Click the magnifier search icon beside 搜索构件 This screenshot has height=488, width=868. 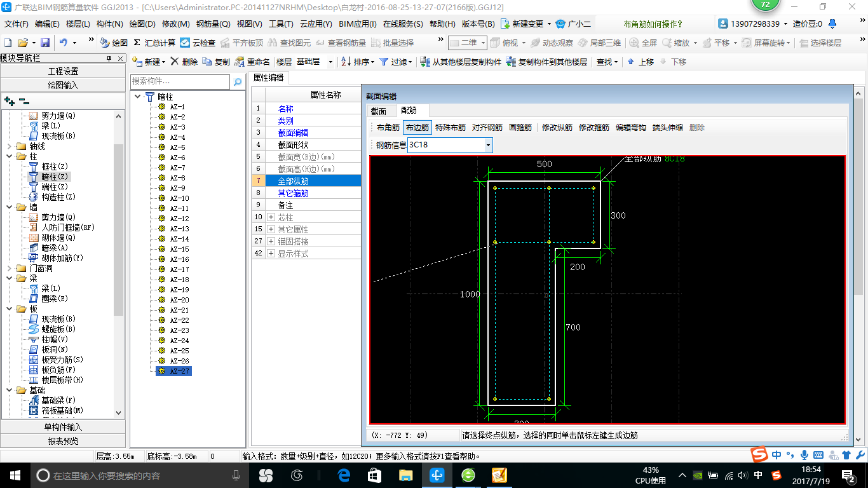point(238,82)
